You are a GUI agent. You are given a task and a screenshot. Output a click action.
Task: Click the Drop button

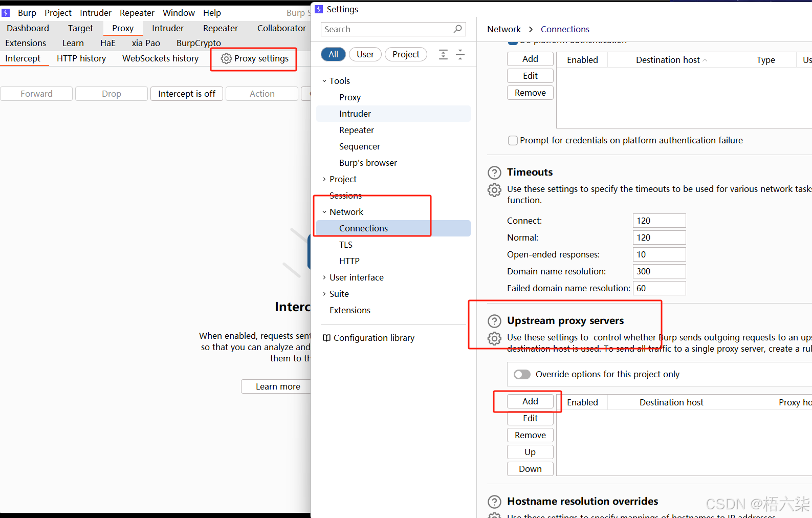pos(112,94)
